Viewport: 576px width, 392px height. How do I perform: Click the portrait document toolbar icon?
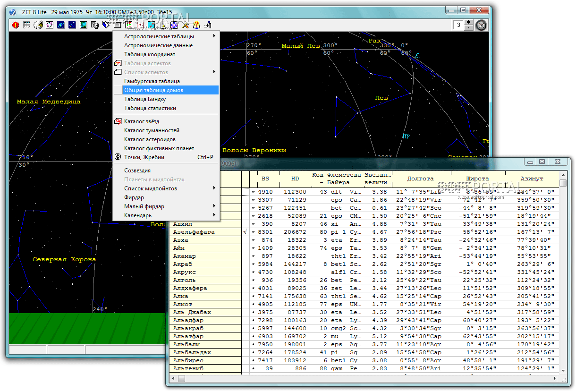click(94, 25)
